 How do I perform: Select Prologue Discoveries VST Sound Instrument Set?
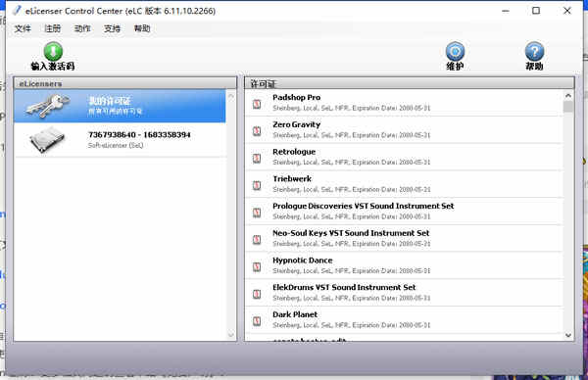[404, 212]
